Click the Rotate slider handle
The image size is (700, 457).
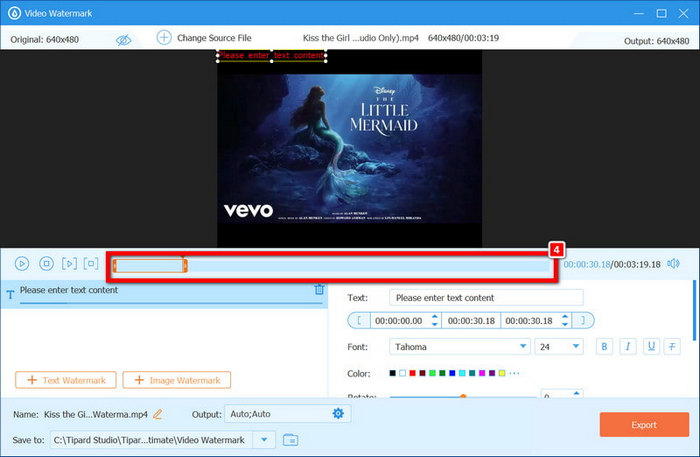(463, 396)
